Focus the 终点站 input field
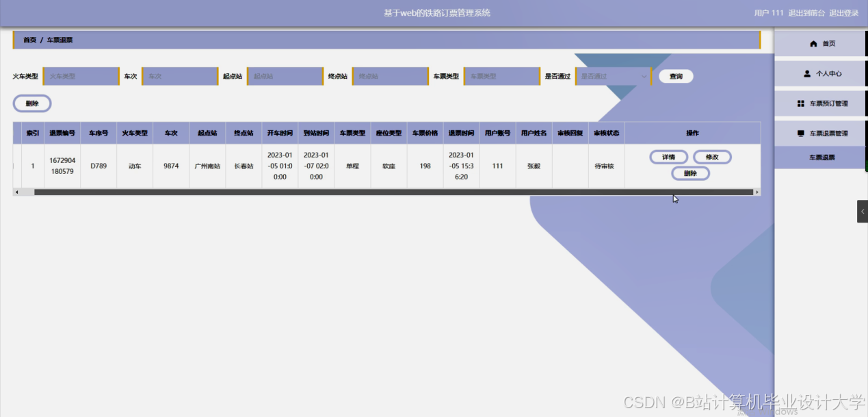The width and height of the screenshot is (868, 417). (x=390, y=76)
